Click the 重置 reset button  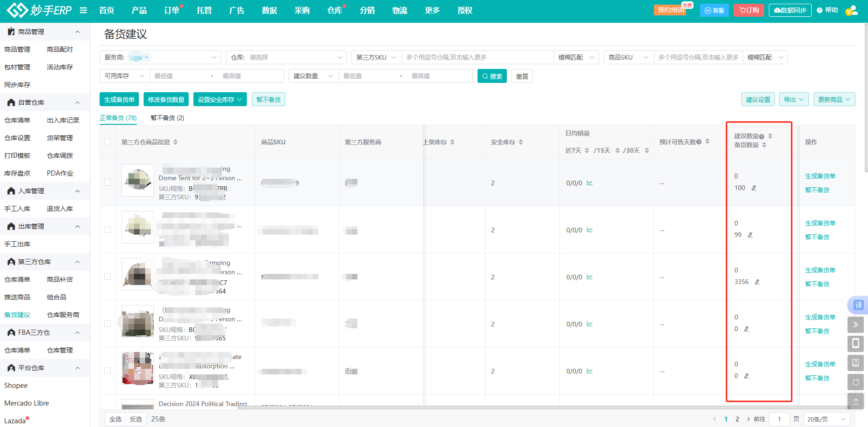pyautogui.click(x=522, y=76)
